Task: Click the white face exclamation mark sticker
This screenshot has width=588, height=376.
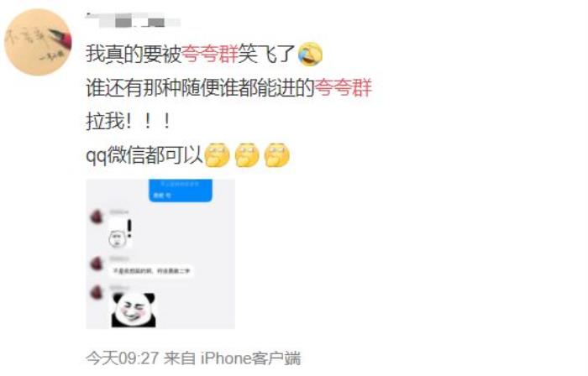Action: tap(120, 232)
